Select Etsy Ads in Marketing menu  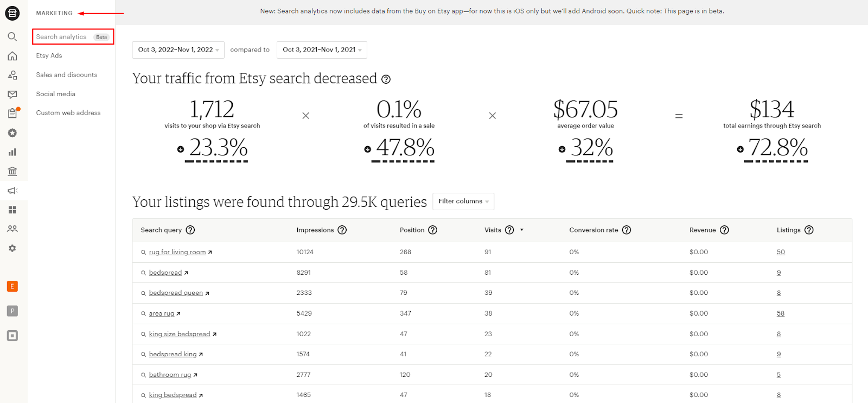pos(49,55)
